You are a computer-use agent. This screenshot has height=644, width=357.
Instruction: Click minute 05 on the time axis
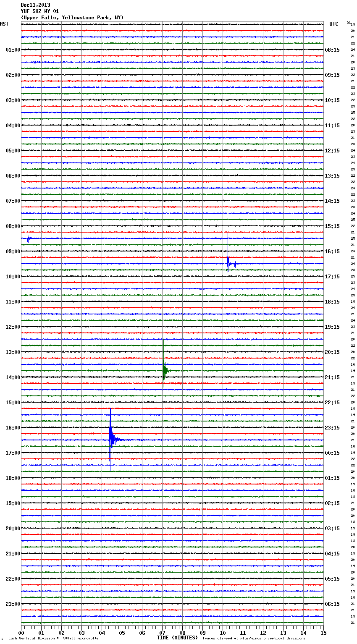[122, 633]
